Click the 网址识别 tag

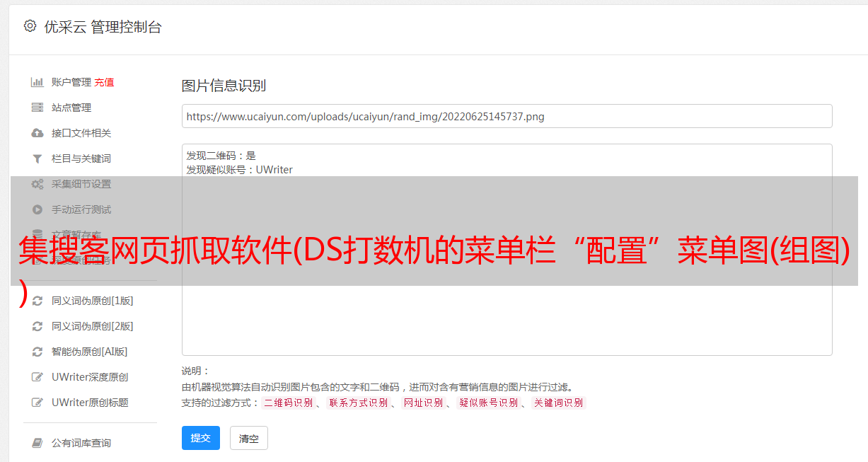[x=423, y=403]
